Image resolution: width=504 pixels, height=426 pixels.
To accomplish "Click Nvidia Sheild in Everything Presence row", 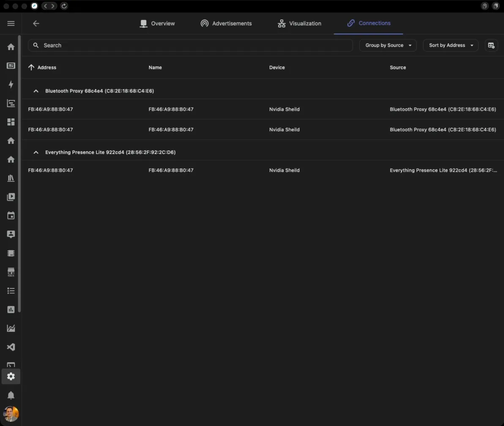I will pyautogui.click(x=285, y=170).
